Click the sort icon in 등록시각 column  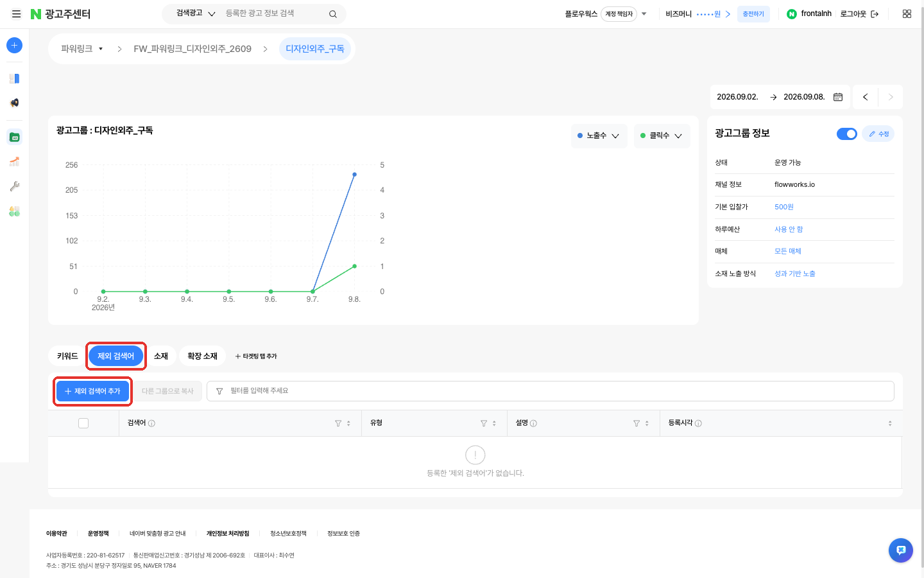click(x=890, y=423)
